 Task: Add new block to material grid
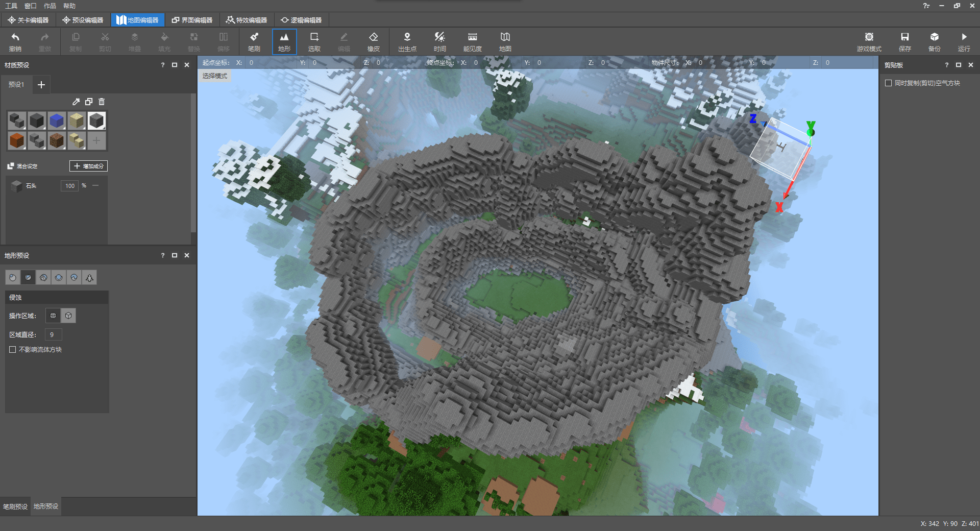pyautogui.click(x=96, y=140)
